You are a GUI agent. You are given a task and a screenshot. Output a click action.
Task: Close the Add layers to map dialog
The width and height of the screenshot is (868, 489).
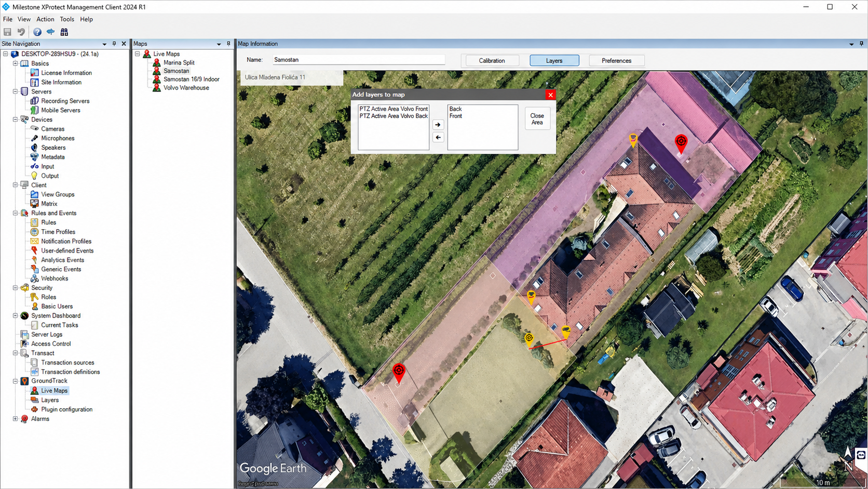(x=551, y=95)
